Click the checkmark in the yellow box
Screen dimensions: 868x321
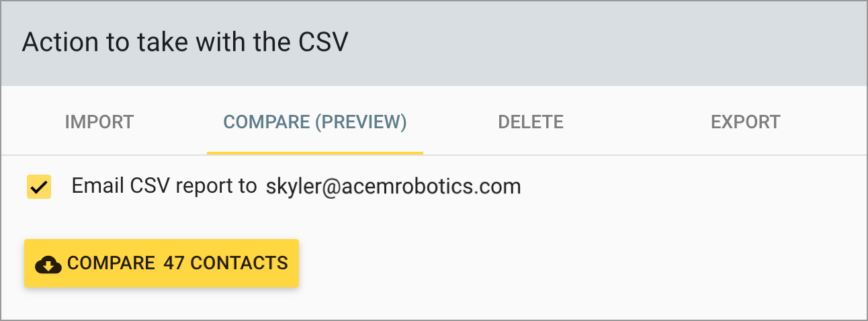coord(39,187)
